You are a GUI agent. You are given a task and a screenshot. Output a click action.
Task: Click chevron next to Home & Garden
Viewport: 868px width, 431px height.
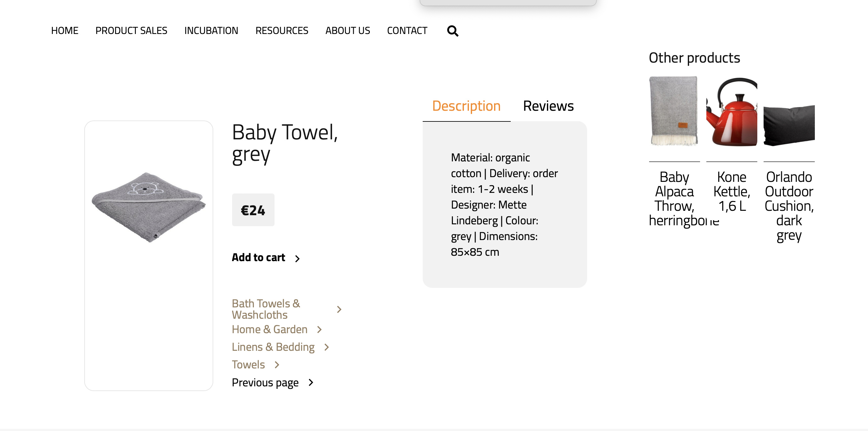[320, 330]
